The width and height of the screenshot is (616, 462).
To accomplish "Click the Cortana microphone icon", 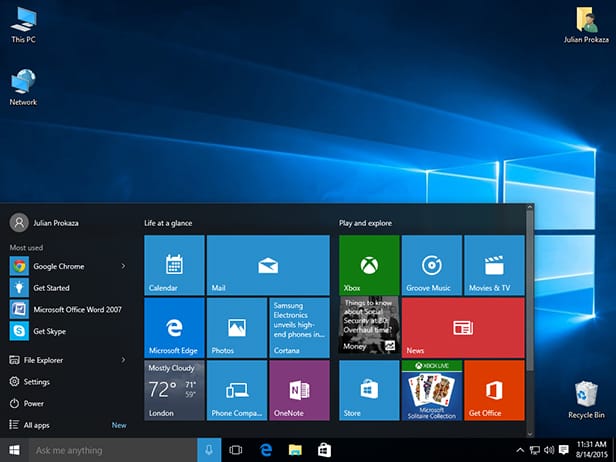I will [209, 450].
